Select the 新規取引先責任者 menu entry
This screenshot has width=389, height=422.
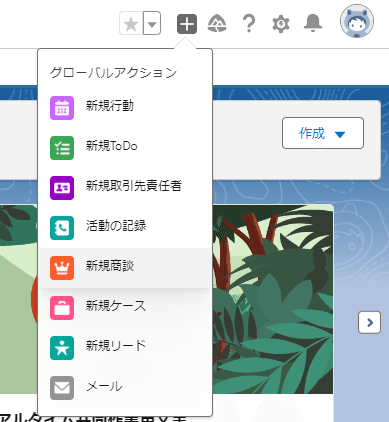click(125, 188)
